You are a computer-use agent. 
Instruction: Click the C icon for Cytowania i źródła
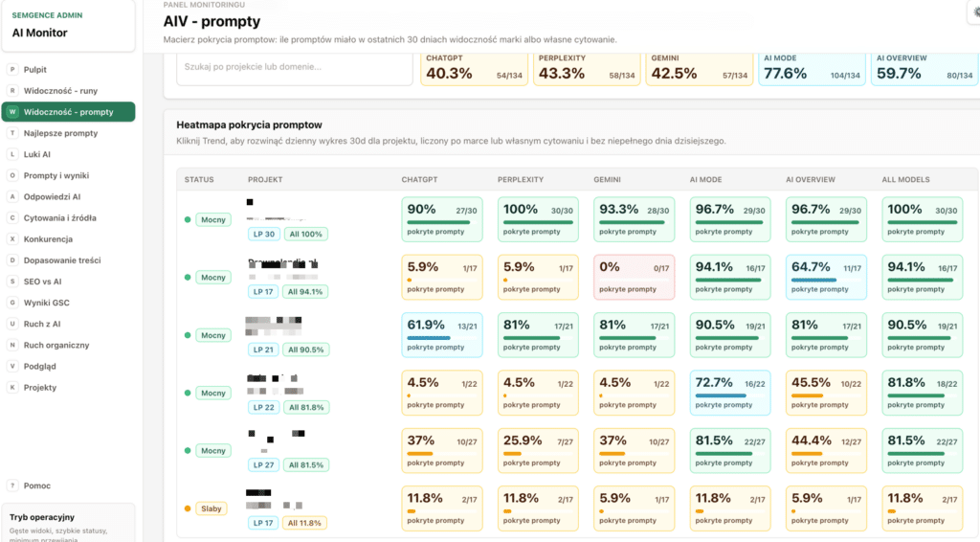pos(11,218)
